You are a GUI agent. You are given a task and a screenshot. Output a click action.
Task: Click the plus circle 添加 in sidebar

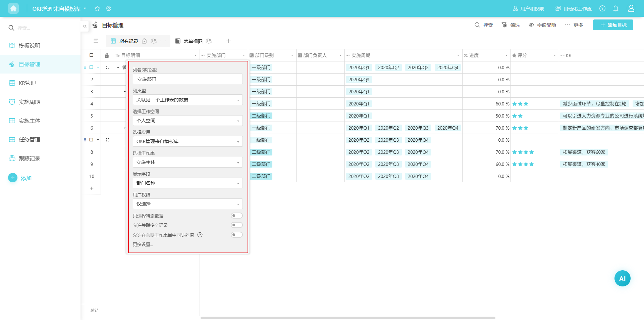(13, 178)
